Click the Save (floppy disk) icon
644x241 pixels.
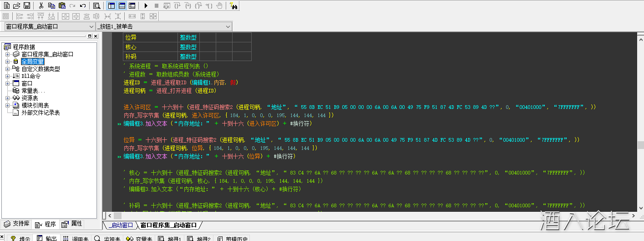click(27, 6)
